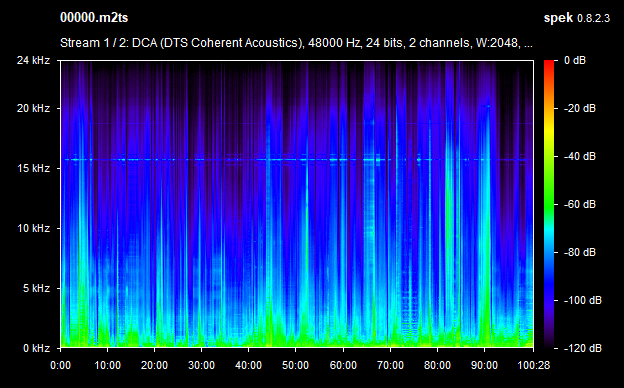Click the 10 kHz frequency axis label

33,228
